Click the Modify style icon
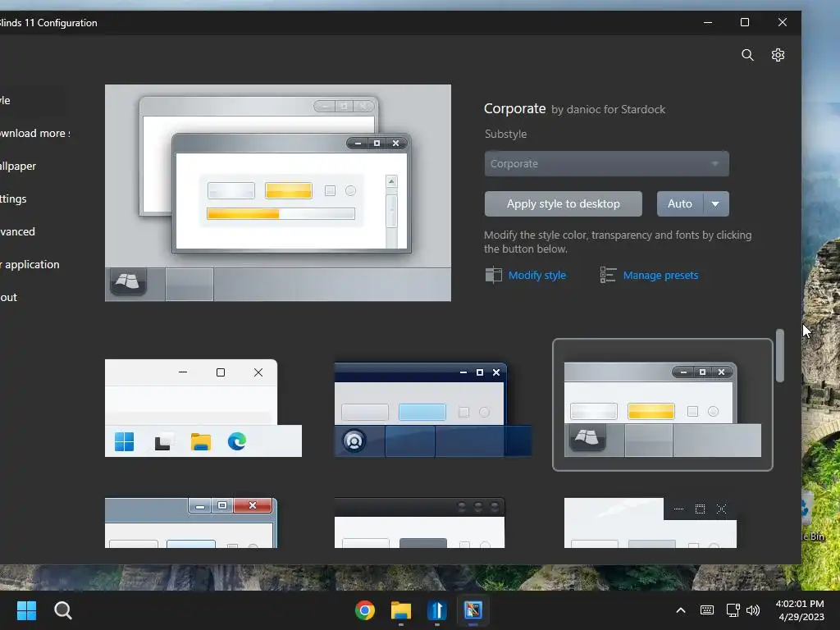This screenshot has height=630, width=840. (493, 275)
